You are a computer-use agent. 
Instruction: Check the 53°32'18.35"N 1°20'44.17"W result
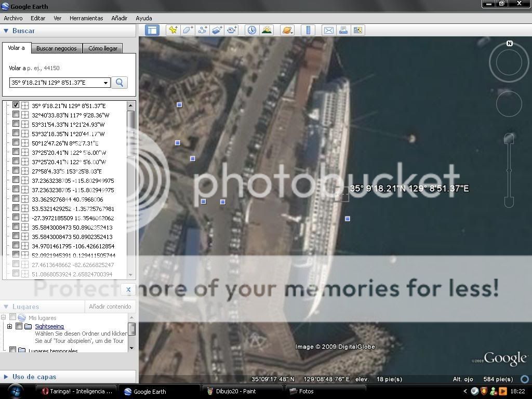(x=16, y=133)
